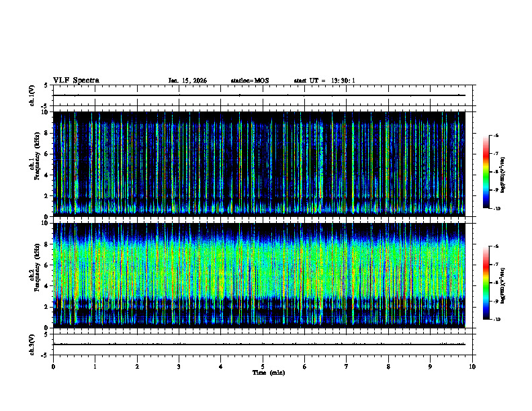This screenshot has height=411, width=532.
Task: Click the ch.2 spectrogram color bar
Action: pyautogui.click(x=486, y=283)
